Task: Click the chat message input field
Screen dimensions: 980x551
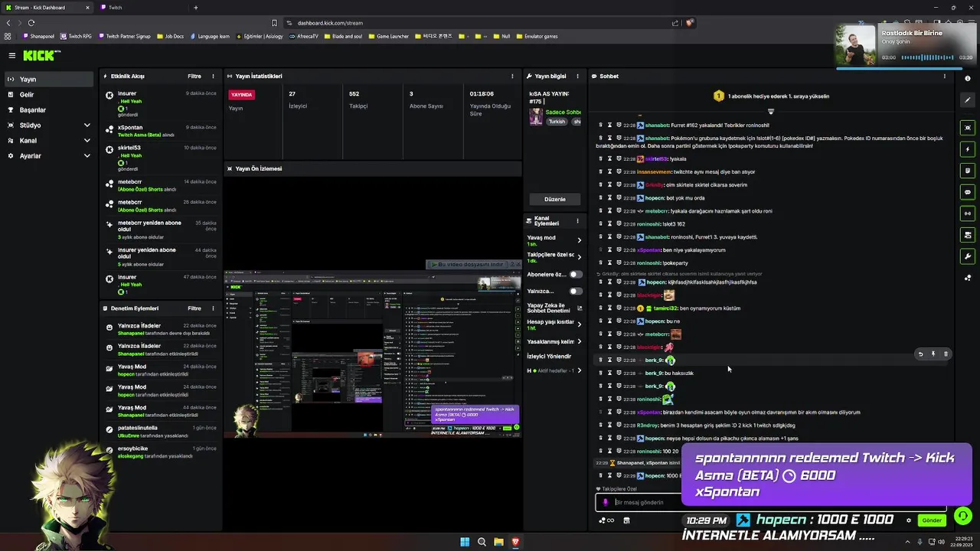Action: pos(771,502)
